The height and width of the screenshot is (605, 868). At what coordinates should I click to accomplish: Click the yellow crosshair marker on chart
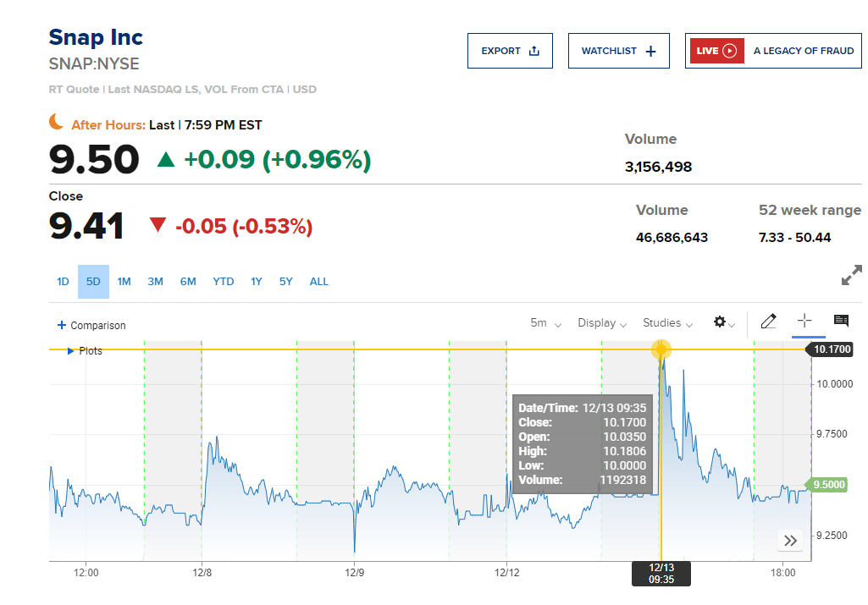pos(661,349)
